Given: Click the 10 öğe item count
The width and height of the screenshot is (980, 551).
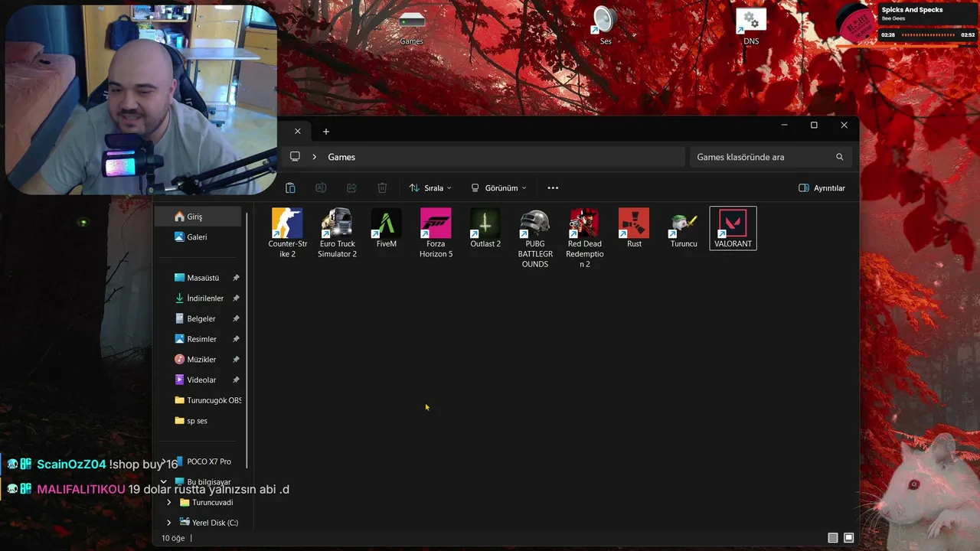Looking at the screenshot, I should click(174, 538).
